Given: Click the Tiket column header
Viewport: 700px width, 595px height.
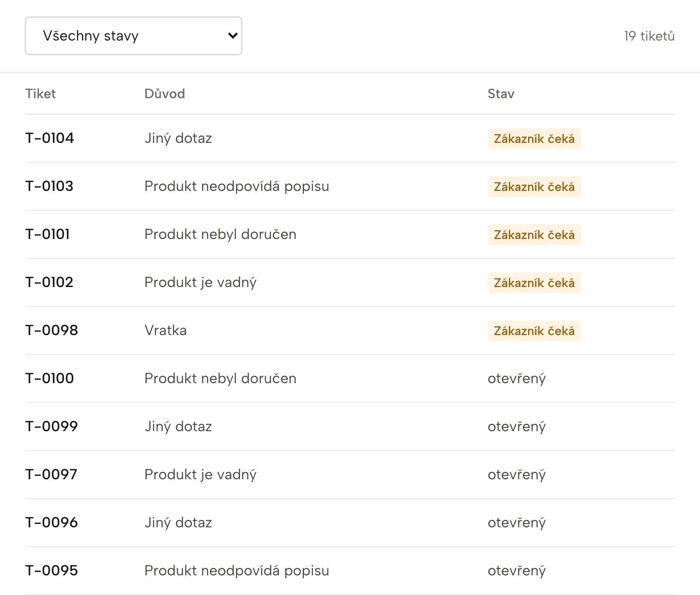Looking at the screenshot, I should pos(40,94).
